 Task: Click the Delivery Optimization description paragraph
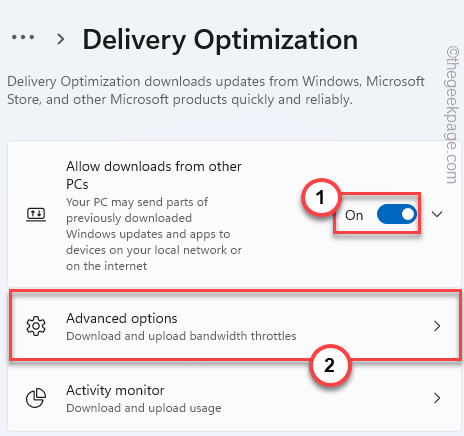point(216,90)
